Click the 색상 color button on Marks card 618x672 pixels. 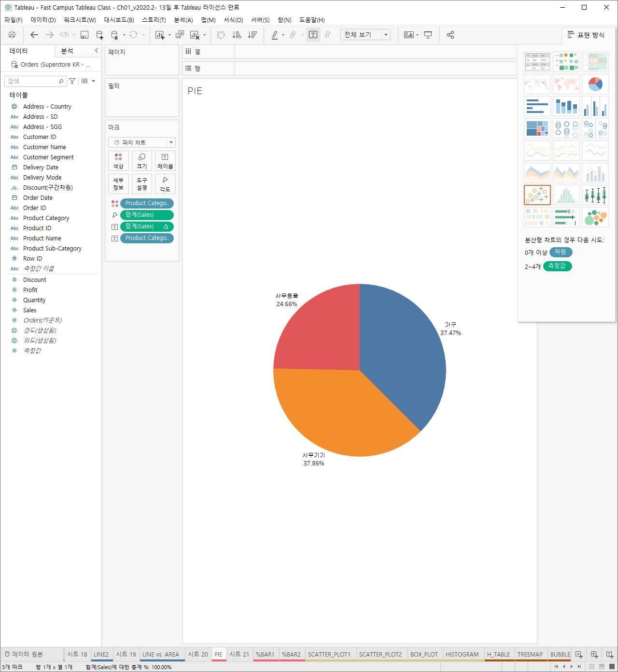tap(118, 161)
